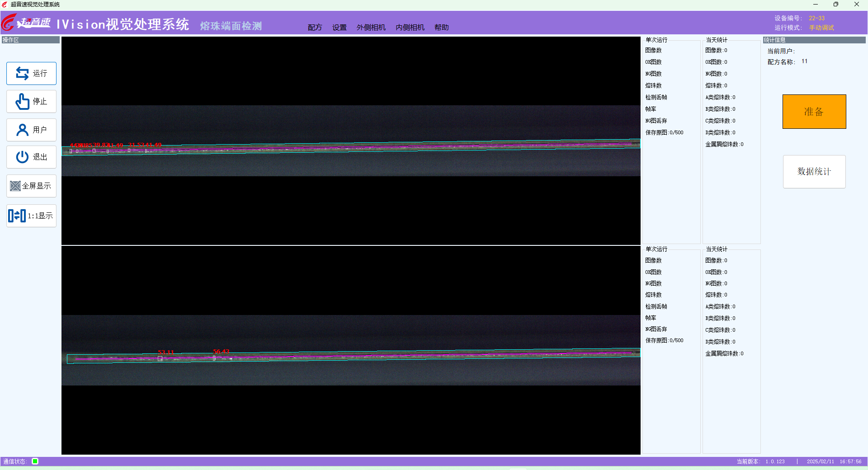Open the 设置 (Settings) menu
The width and height of the screenshot is (868, 470).
(x=339, y=28)
